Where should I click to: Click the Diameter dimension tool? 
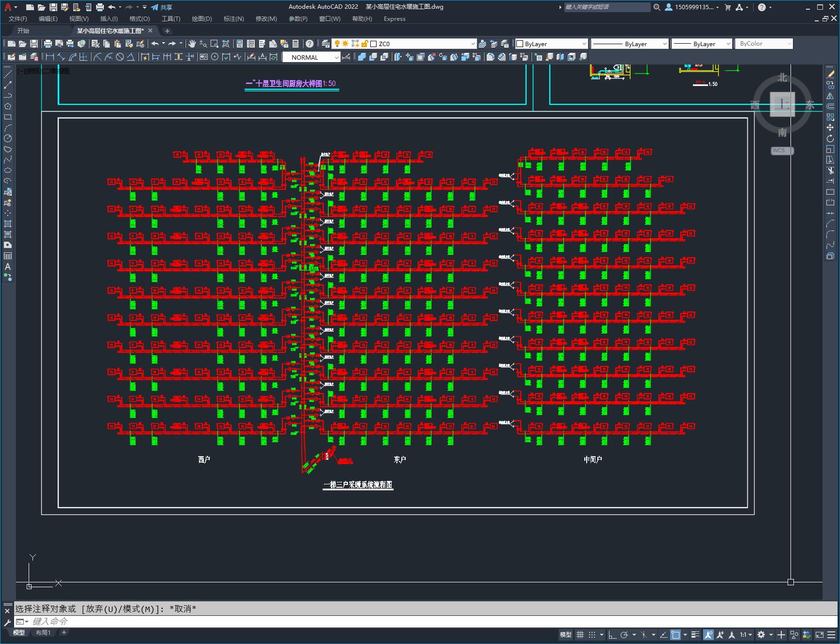[120, 57]
